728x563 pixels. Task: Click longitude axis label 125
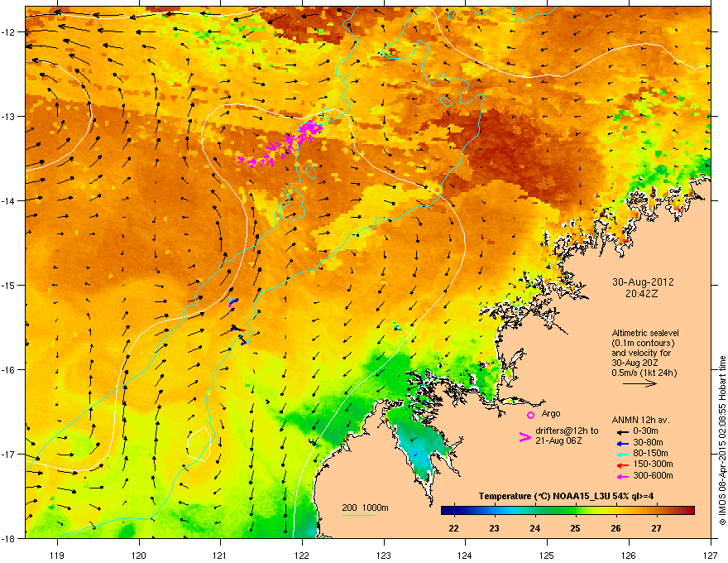(547, 555)
